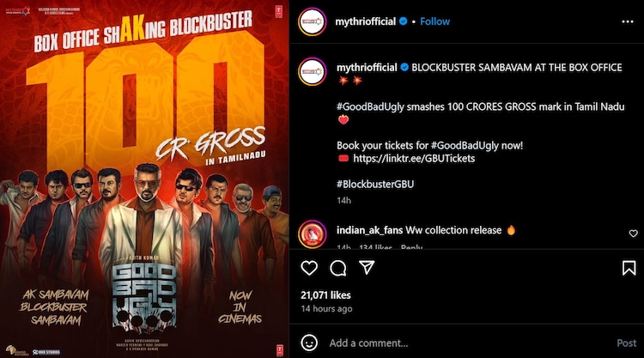This screenshot has width=644, height=358.
Task: Follow the mythriofficial account
Action: pos(434,21)
